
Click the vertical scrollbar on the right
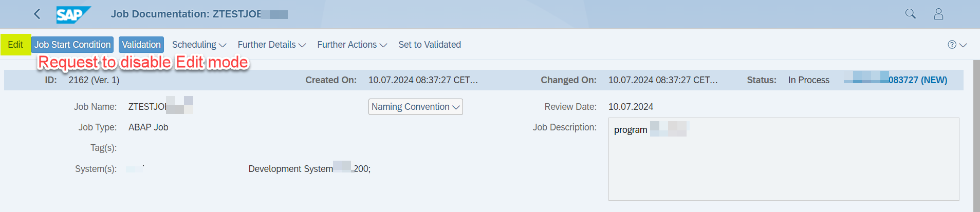pos(976,136)
